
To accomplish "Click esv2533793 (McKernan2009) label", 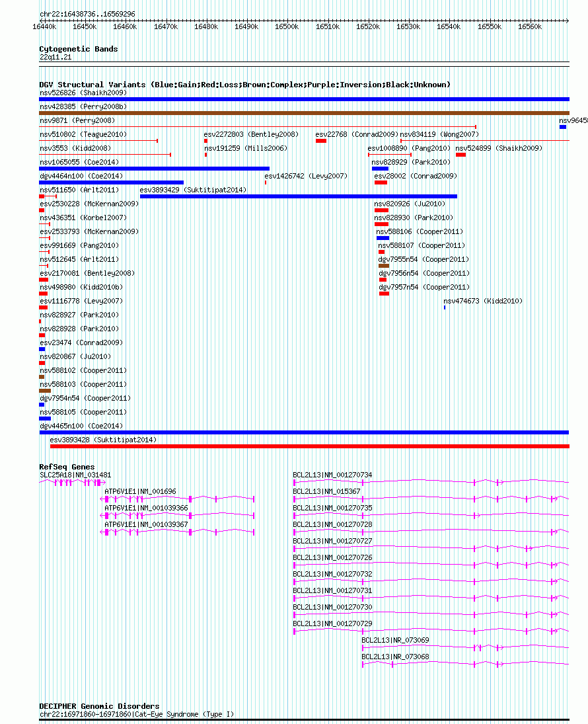I will (89, 231).
